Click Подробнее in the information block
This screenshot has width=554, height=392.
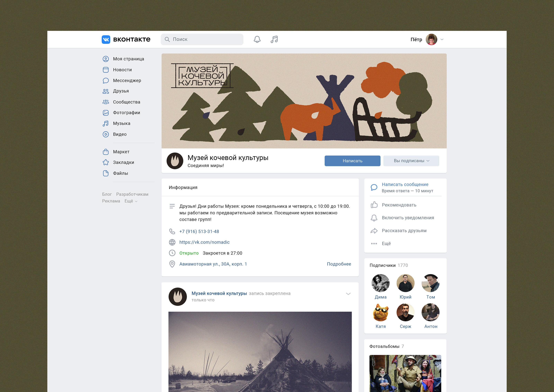[x=339, y=264]
